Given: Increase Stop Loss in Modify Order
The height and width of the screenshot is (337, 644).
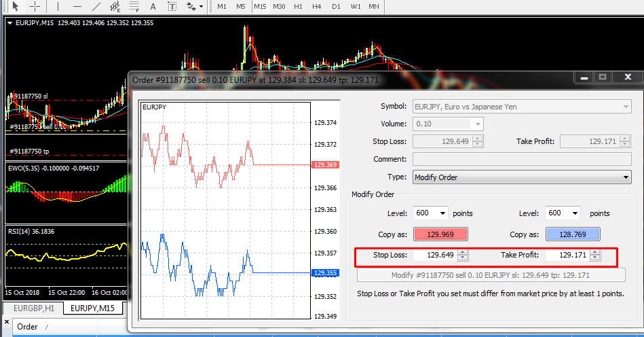Looking at the screenshot, I should coord(463,252).
